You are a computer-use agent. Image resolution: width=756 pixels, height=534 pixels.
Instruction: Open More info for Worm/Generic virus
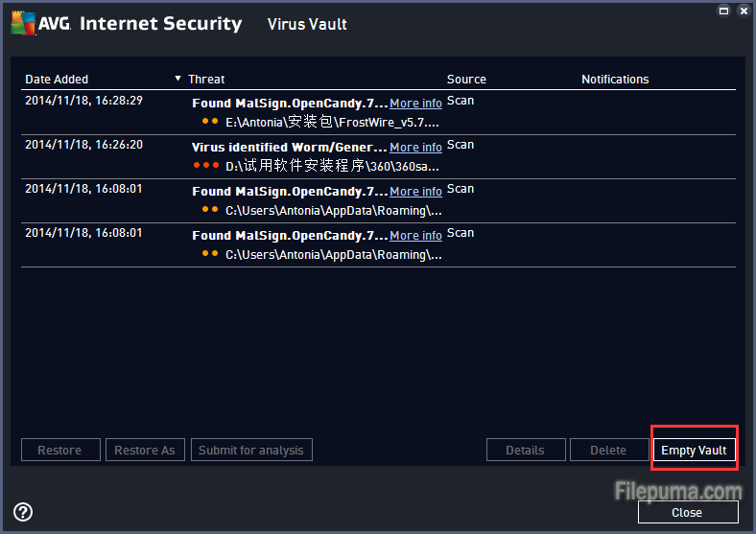coord(415,148)
